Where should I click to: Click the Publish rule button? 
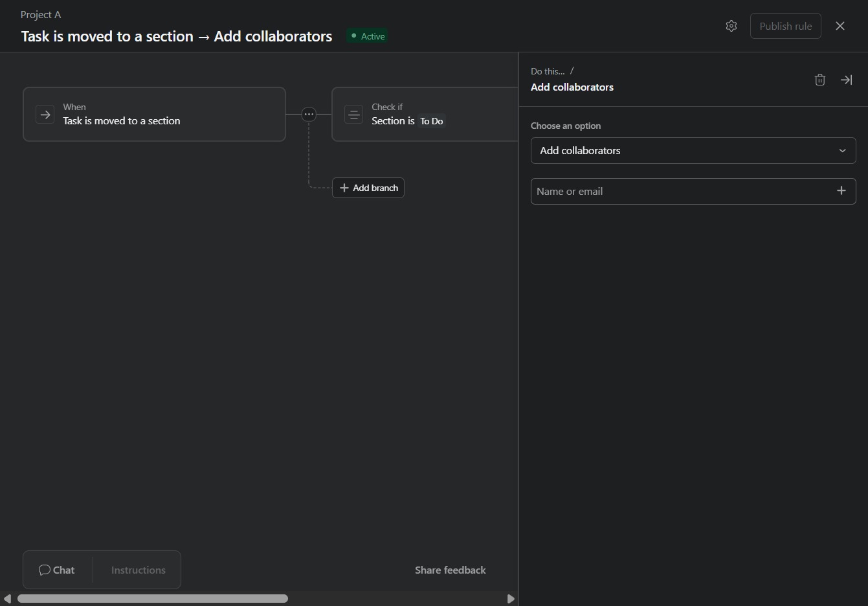tap(786, 26)
